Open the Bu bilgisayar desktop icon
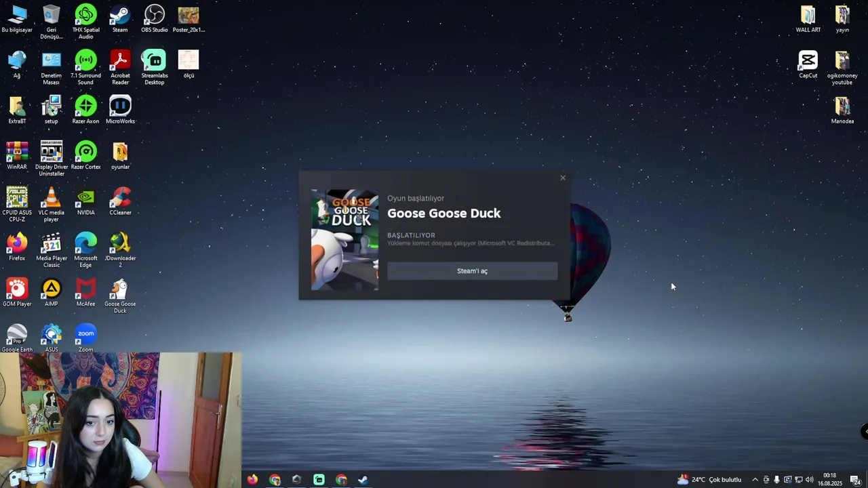This screenshot has width=868, height=488. [17, 19]
